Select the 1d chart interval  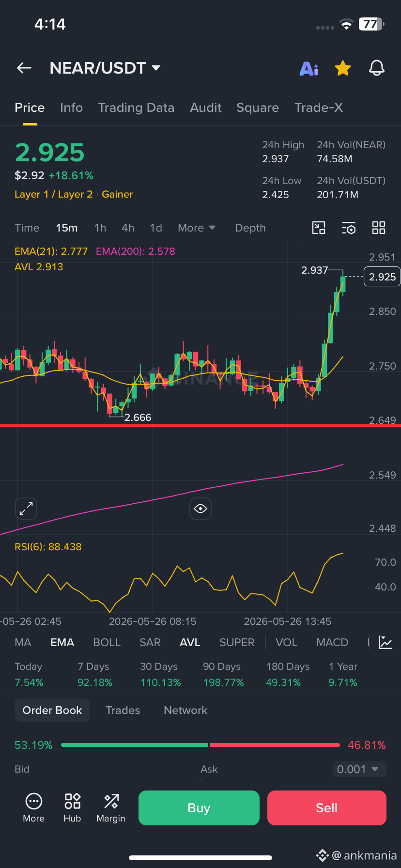(156, 228)
